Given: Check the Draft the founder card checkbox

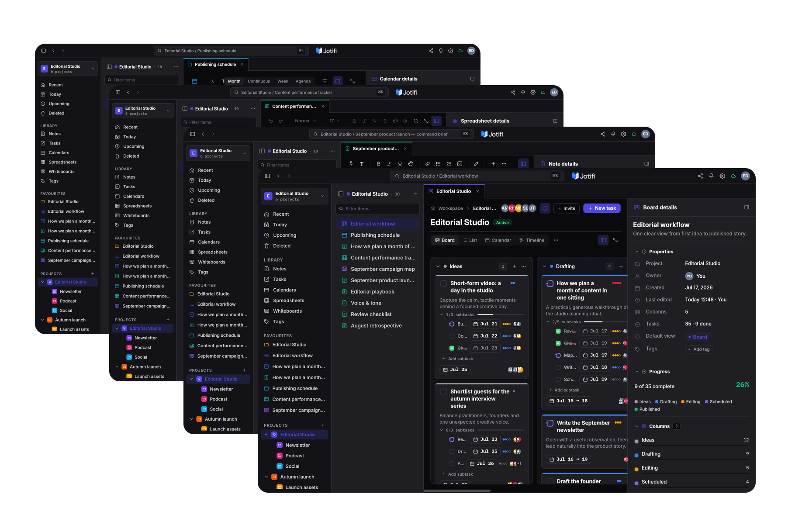Looking at the screenshot, I should click(550, 481).
